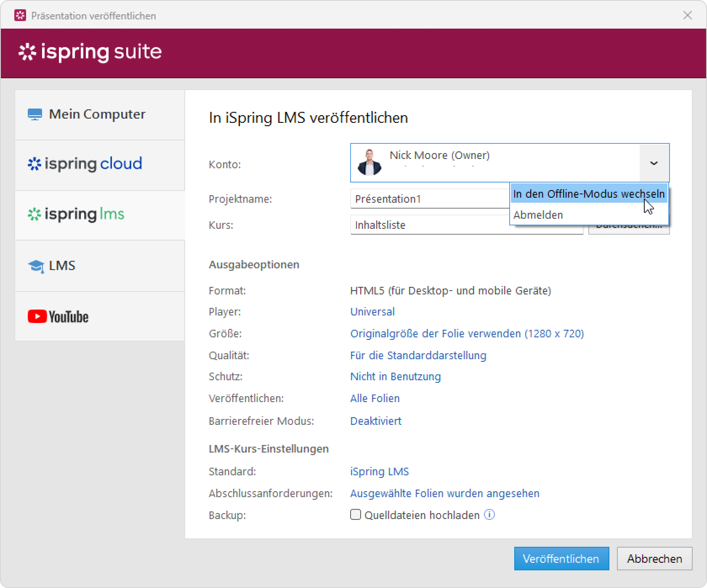Switch to the Mein Computer tab

pyautogui.click(x=100, y=114)
